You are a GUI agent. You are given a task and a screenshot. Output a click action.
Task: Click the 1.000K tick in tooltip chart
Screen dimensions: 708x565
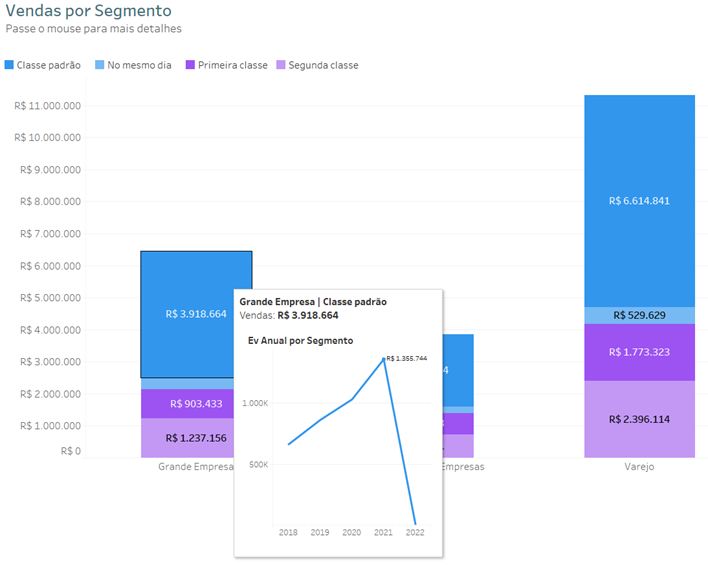tap(255, 403)
